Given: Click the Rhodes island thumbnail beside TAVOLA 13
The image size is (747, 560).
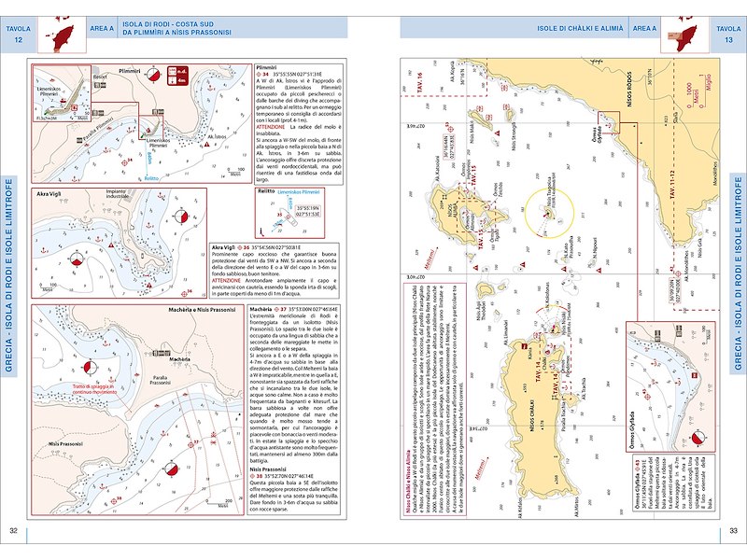Looking at the screenshot, I should click(x=684, y=35).
